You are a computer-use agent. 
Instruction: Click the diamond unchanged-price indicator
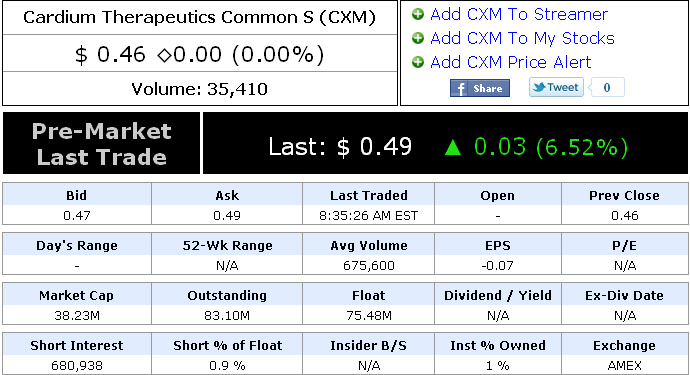pyautogui.click(x=164, y=56)
